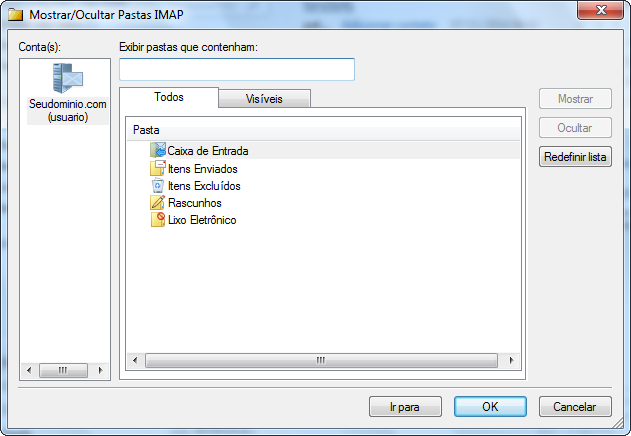Focus the Exibir pastas que contenham field

pyautogui.click(x=237, y=69)
